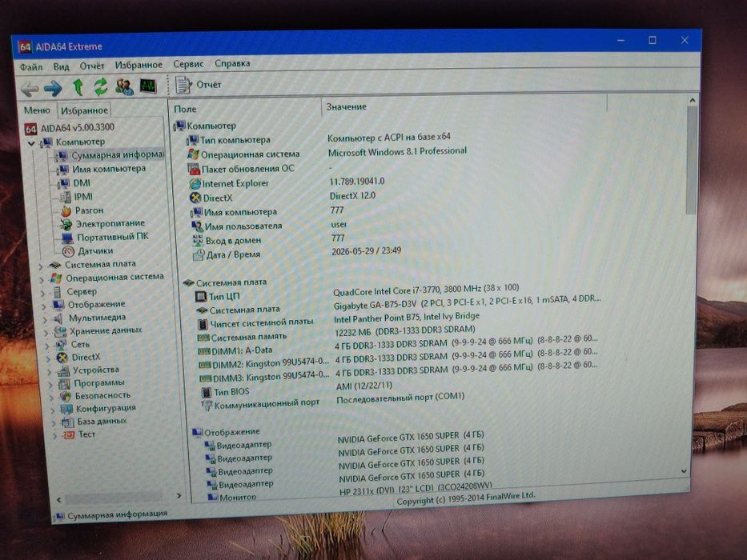Select Microsoft Windows 8.1 Professional value
Viewport: 747px width, 560px height.
[x=397, y=151]
